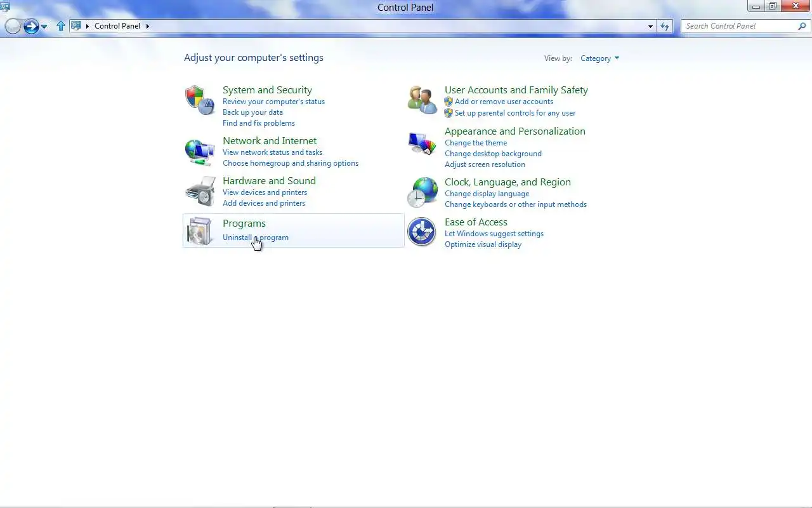This screenshot has height=508, width=812.
Task: Open Programs heading link
Action: point(244,224)
